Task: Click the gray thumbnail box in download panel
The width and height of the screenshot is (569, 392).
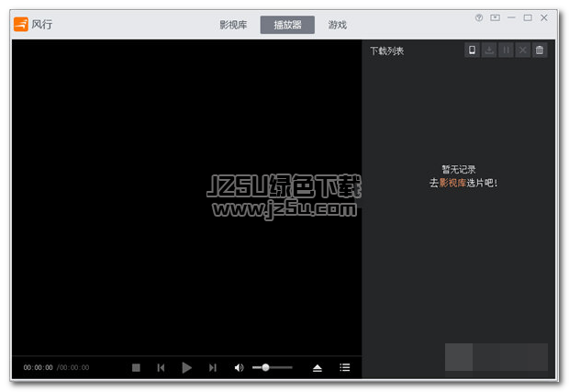Action: click(459, 357)
